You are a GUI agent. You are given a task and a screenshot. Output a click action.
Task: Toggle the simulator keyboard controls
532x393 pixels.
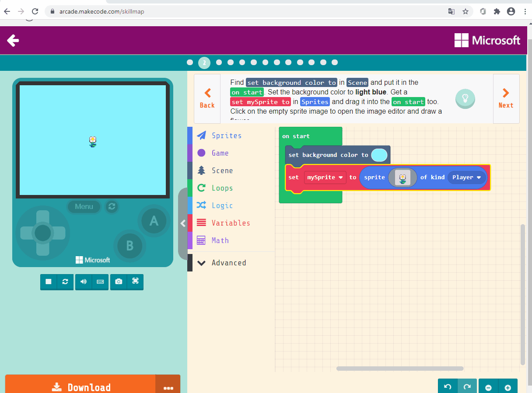pos(100,282)
